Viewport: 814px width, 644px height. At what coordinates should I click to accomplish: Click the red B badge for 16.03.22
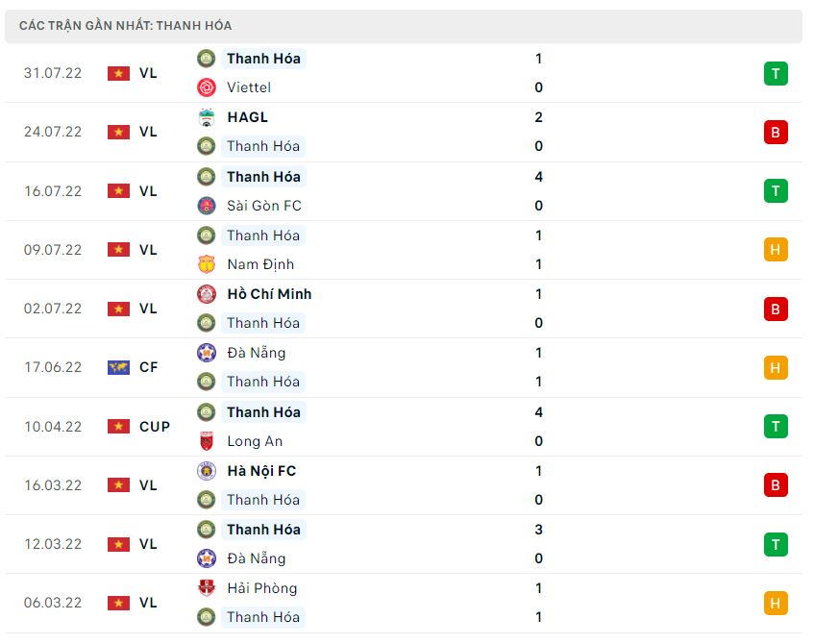coord(776,485)
